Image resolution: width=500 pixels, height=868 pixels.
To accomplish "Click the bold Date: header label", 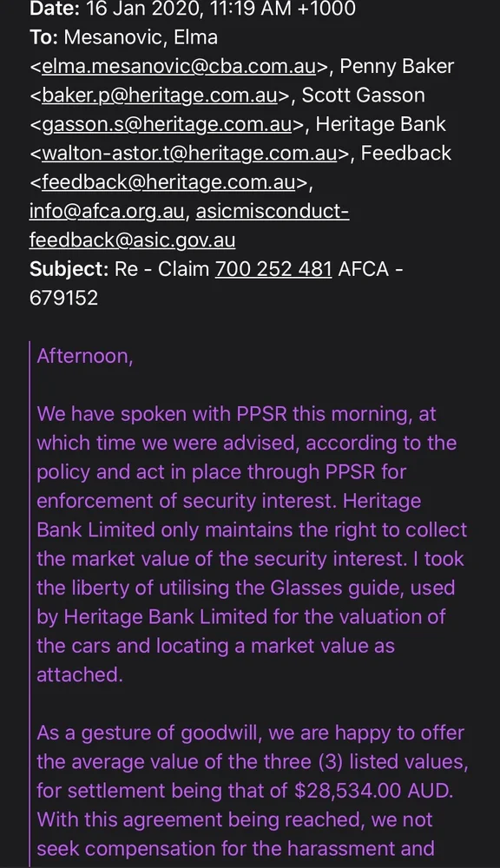I will [51, 9].
